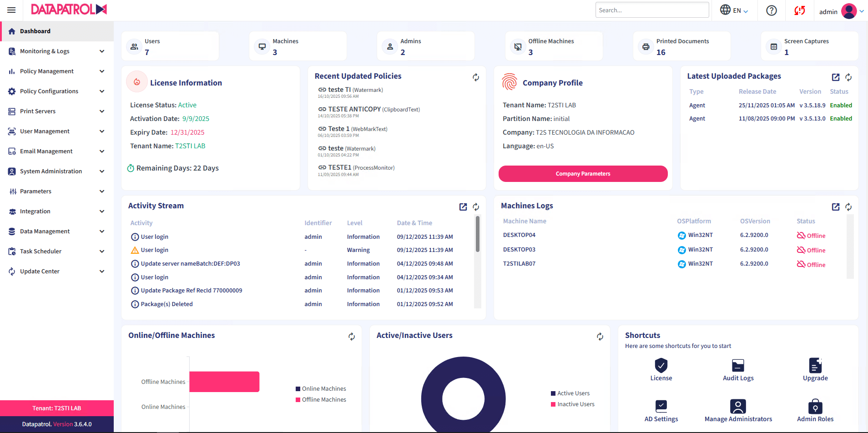Screen dimensions: 868x433
Task: Refresh the Machines Logs panel
Action: [848, 207]
